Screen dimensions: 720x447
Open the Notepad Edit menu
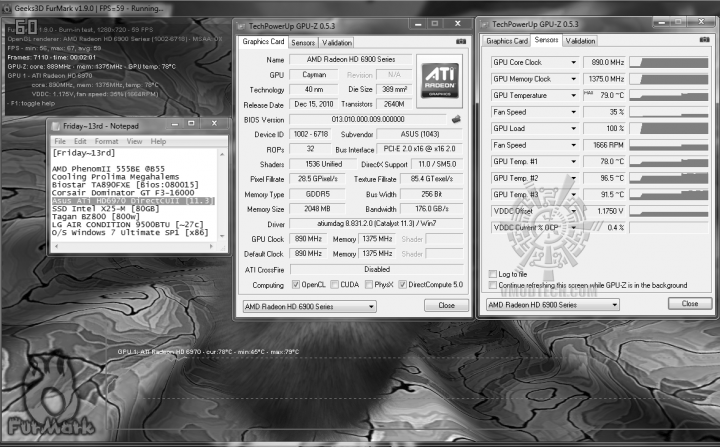(80, 141)
